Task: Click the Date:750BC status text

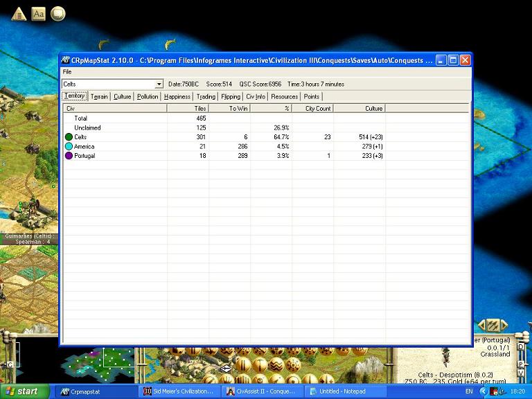Action: (183, 84)
